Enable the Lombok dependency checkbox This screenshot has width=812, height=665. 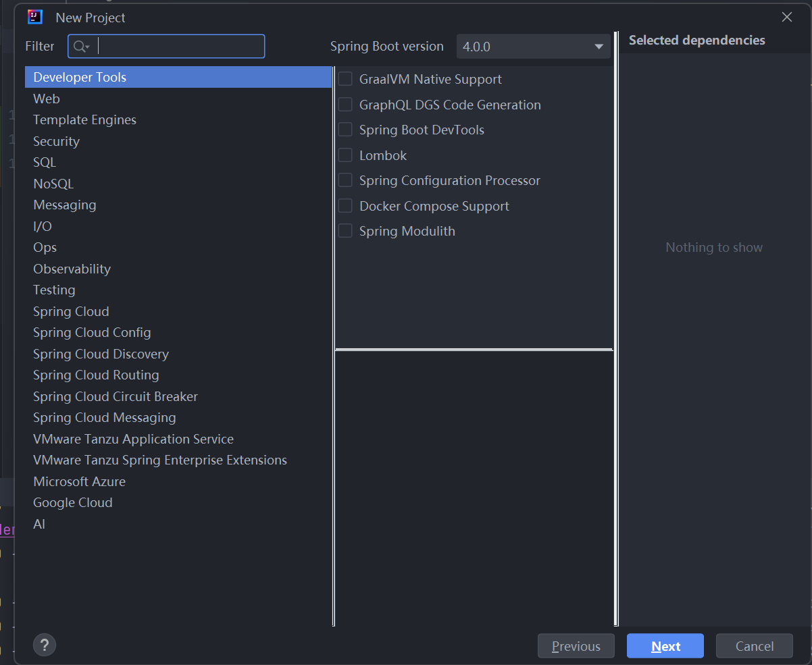[345, 155]
